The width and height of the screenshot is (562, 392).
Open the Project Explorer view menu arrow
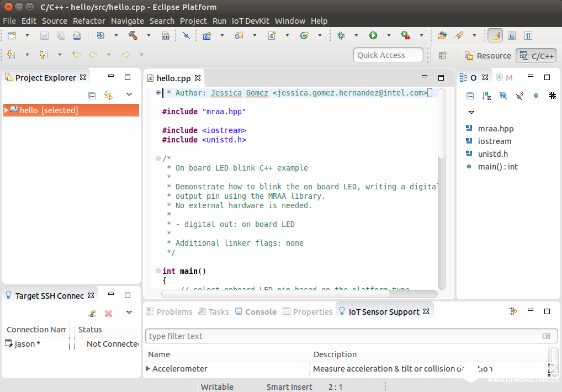click(x=129, y=94)
